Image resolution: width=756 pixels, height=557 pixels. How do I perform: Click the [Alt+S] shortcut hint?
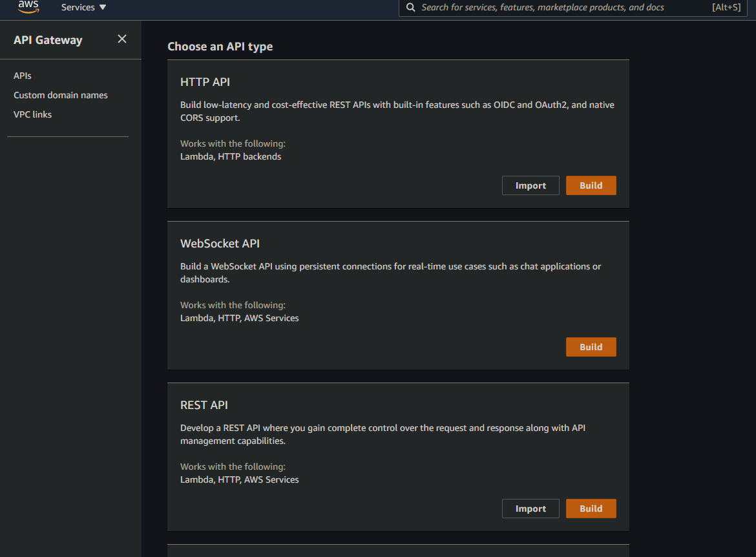(726, 7)
